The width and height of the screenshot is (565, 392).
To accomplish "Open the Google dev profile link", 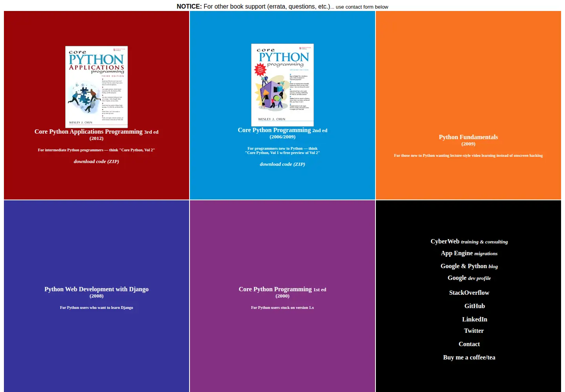I will click(469, 278).
